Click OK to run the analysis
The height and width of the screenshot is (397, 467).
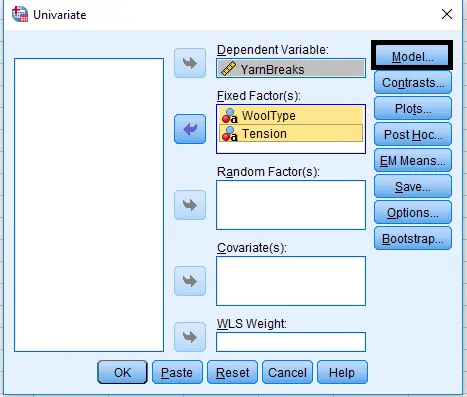click(x=122, y=372)
